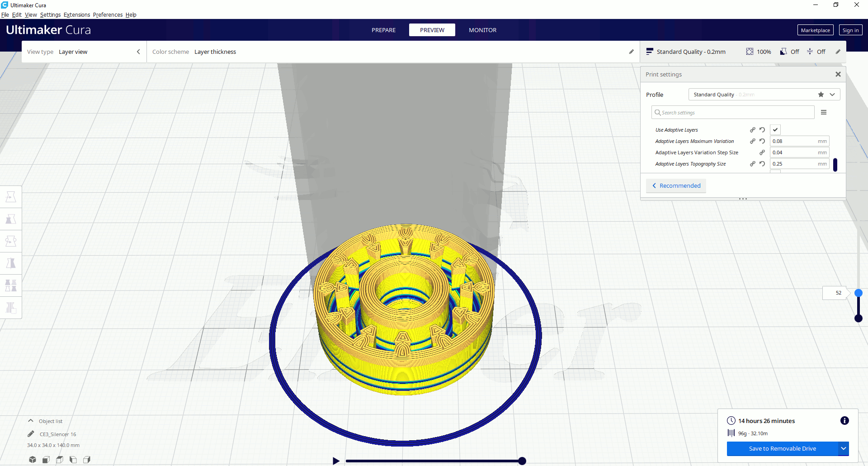Image resolution: width=868 pixels, height=466 pixels.
Task: Click the layer slider lower handle
Action: 859,319
